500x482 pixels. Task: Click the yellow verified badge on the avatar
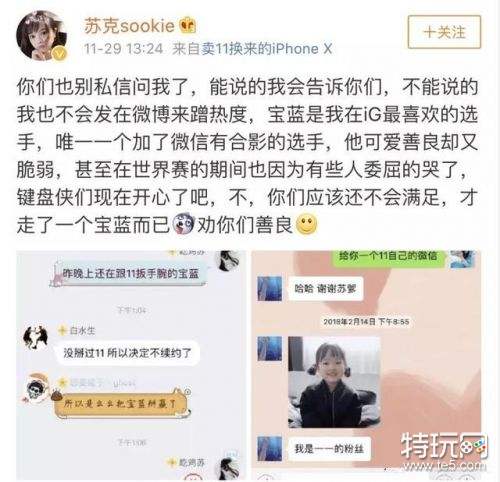point(60,53)
